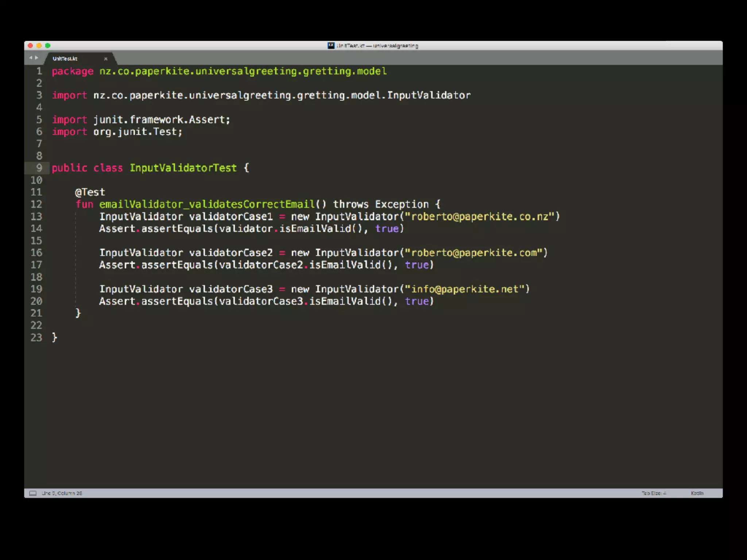Close the UnitTest.kt tab with its x
The height and width of the screenshot is (560, 747).
click(106, 59)
